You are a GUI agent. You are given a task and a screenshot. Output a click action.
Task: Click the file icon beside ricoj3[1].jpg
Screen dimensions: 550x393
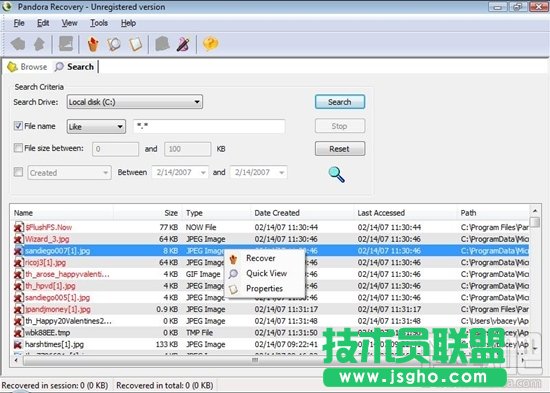click(x=19, y=262)
